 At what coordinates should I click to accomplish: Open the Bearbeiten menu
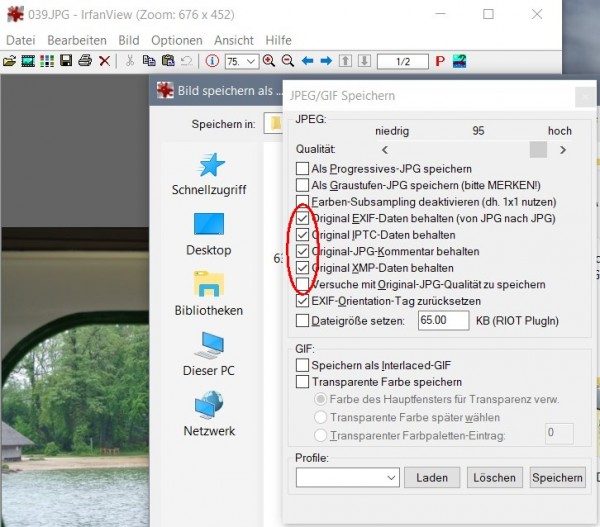[77, 40]
